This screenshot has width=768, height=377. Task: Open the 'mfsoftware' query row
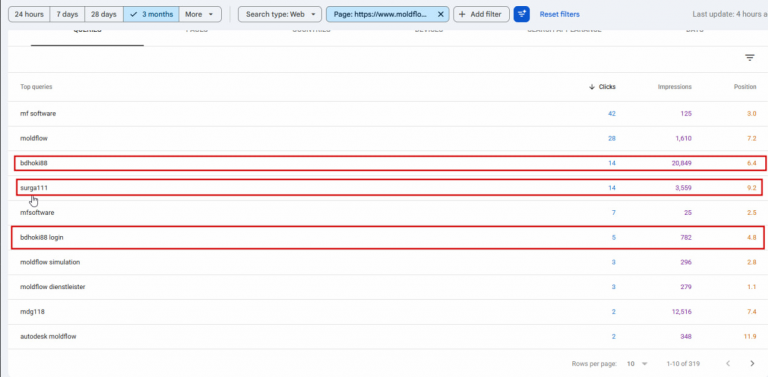coord(388,212)
